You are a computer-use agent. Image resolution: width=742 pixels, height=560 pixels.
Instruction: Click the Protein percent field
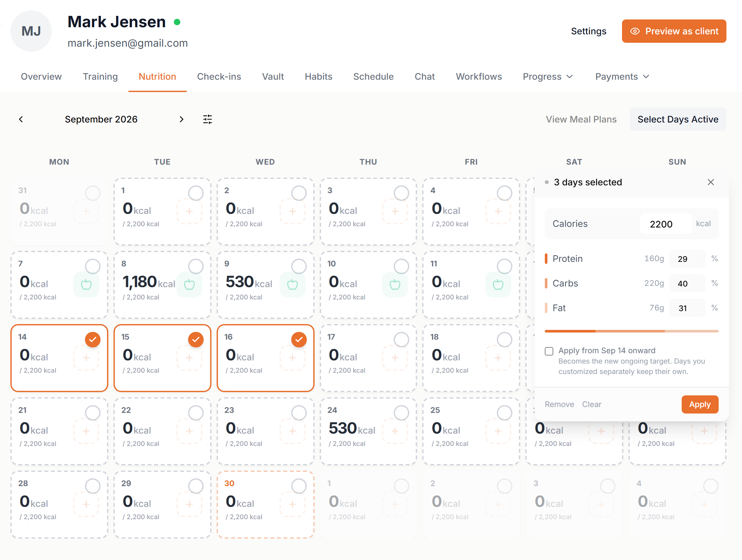[x=687, y=259]
